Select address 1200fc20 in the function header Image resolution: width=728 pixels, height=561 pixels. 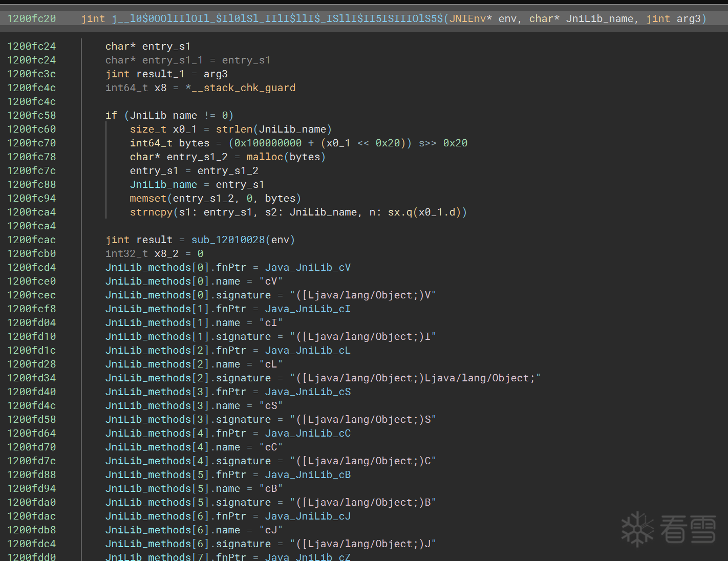(32, 18)
